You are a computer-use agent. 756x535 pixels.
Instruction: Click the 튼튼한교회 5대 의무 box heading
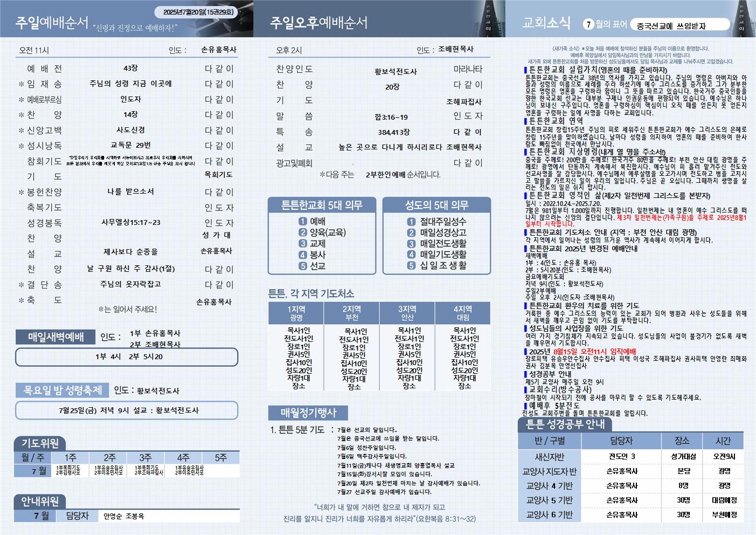(x=322, y=205)
